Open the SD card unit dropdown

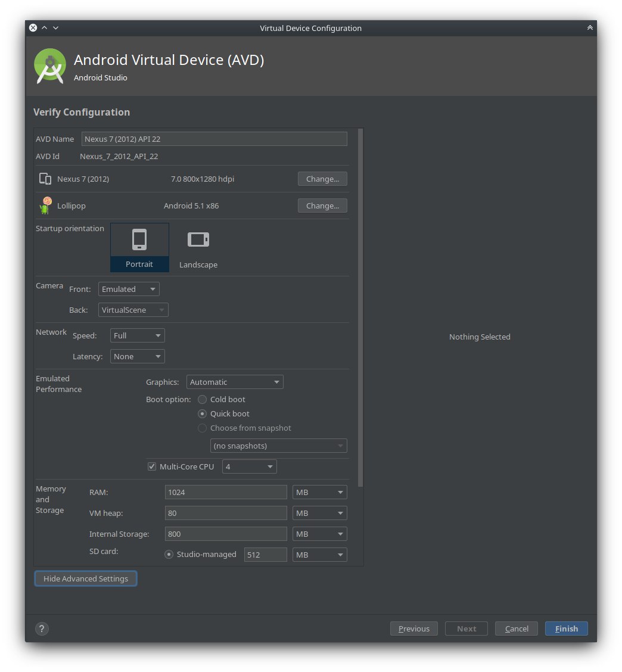coord(320,555)
